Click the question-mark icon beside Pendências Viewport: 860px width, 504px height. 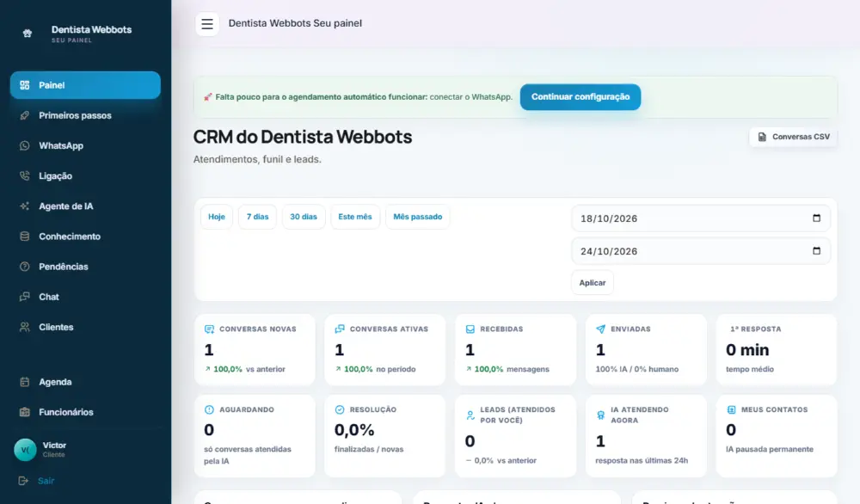click(x=25, y=267)
